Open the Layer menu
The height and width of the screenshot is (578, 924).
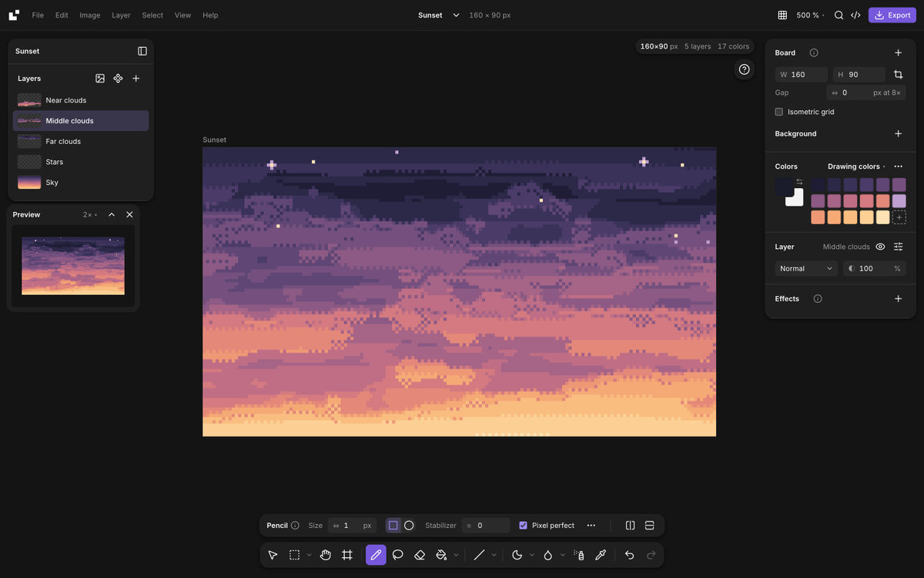click(x=121, y=15)
